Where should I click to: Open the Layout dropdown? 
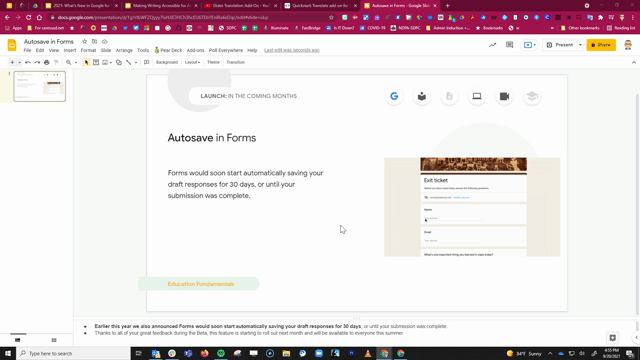[x=192, y=62]
